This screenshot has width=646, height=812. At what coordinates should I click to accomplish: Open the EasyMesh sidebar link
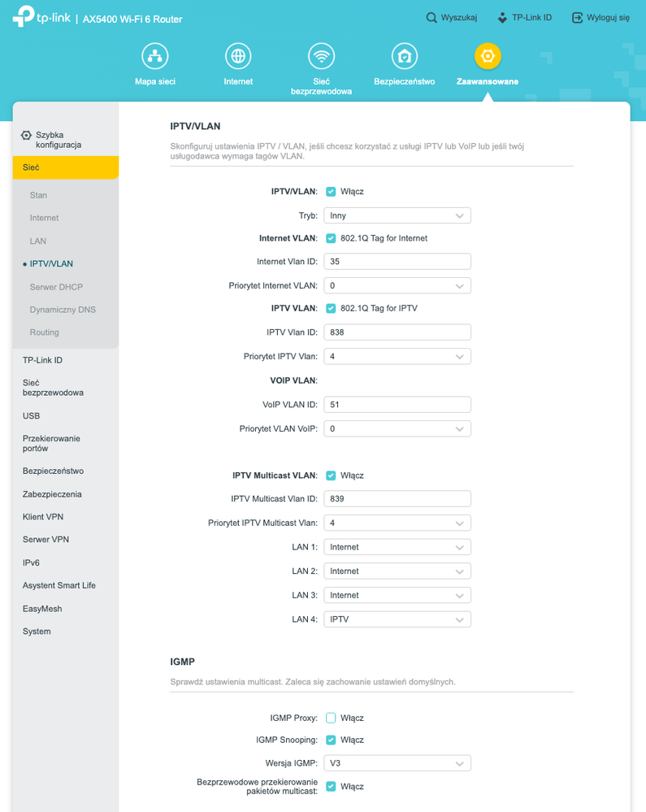tap(42, 609)
